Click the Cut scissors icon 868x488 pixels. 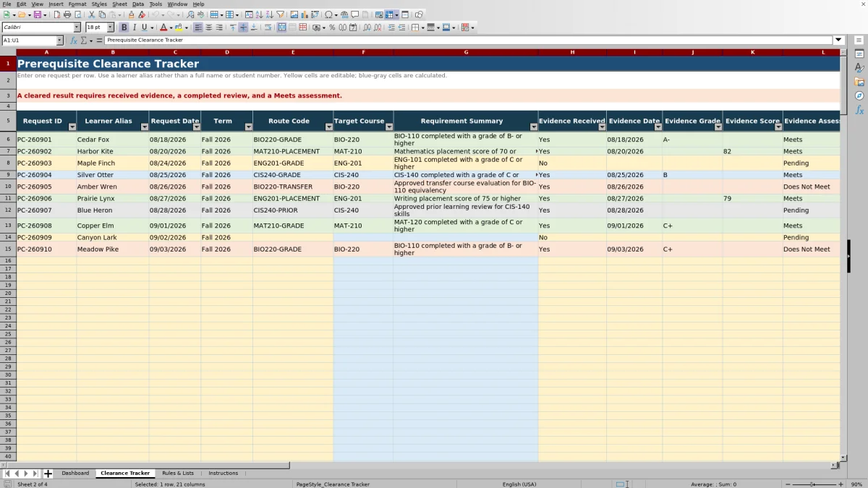pyautogui.click(x=91, y=14)
